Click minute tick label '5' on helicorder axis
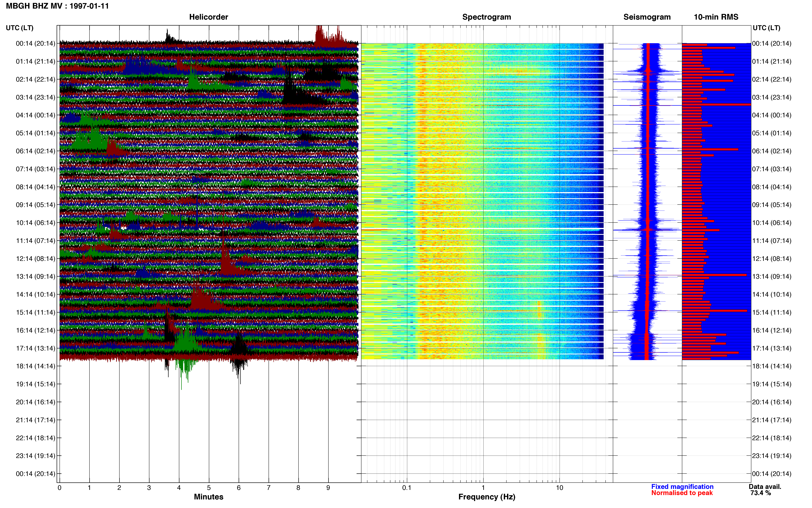 tap(209, 488)
